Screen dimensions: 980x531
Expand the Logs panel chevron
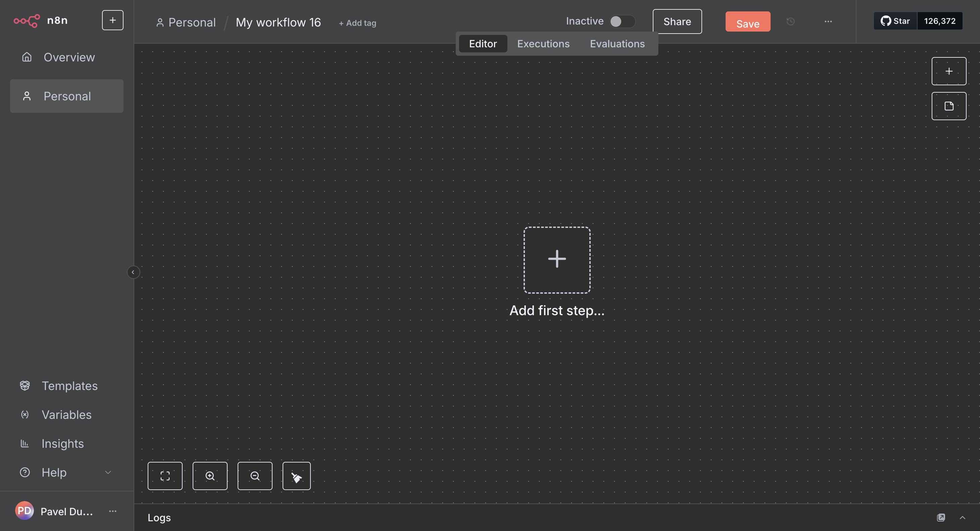click(x=963, y=517)
